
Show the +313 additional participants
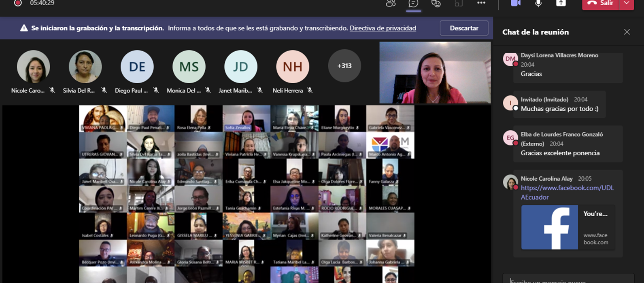(x=344, y=66)
